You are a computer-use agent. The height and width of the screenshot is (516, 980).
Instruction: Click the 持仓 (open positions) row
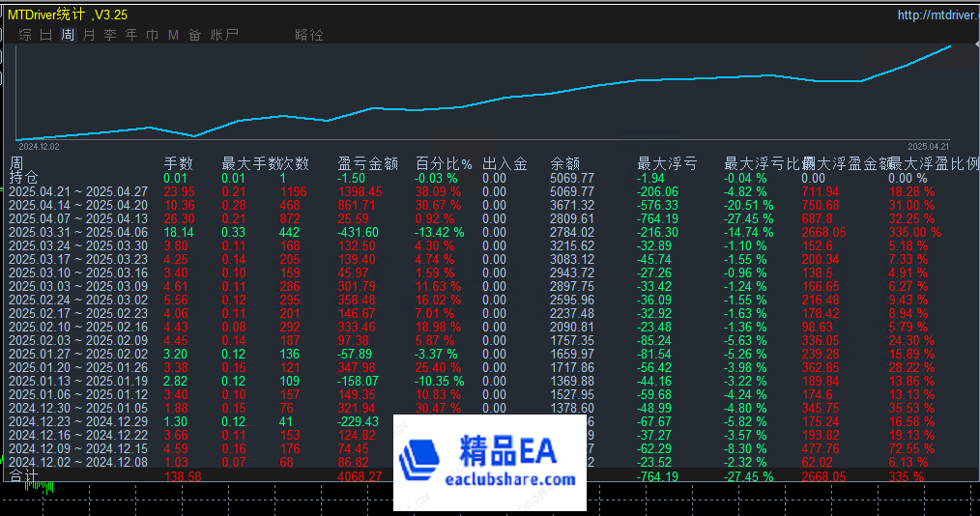[x=24, y=178]
